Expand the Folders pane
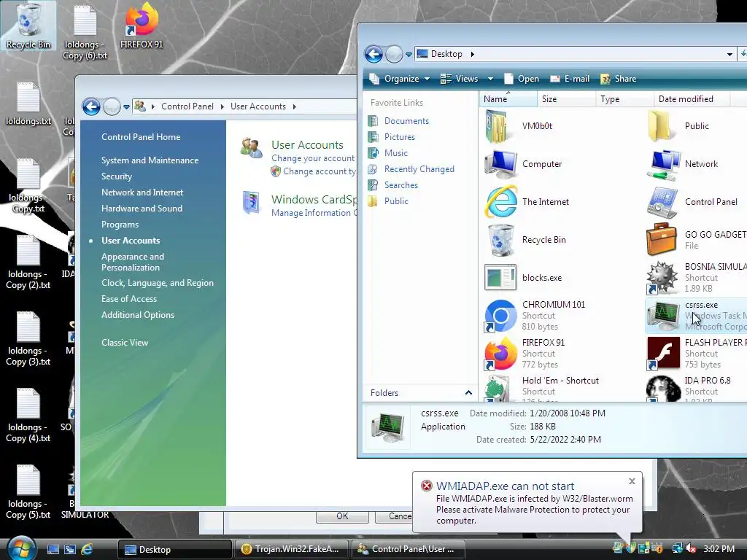Screen dimensions: 747x560 tap(468, 393)
